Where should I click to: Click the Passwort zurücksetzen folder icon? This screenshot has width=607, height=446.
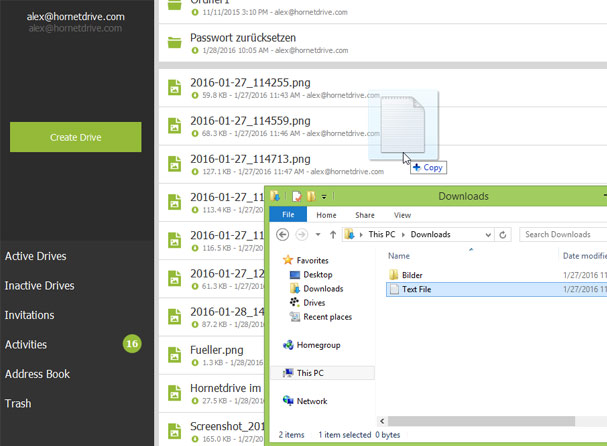pyautogui.click(x=174, y=42)
